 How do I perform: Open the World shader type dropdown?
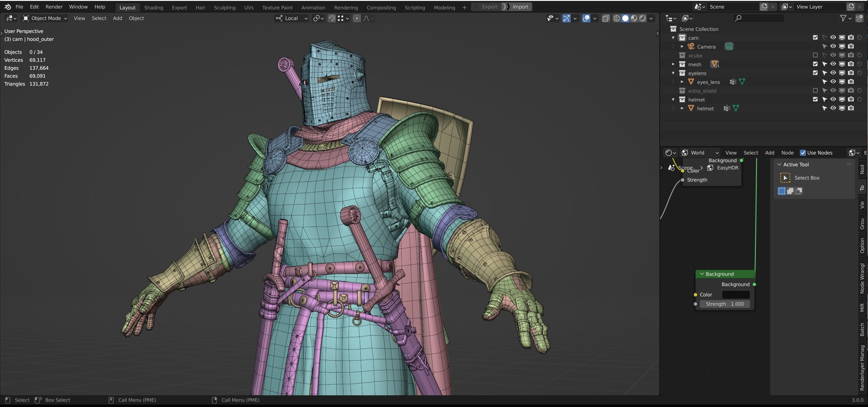tap(700, 153)
